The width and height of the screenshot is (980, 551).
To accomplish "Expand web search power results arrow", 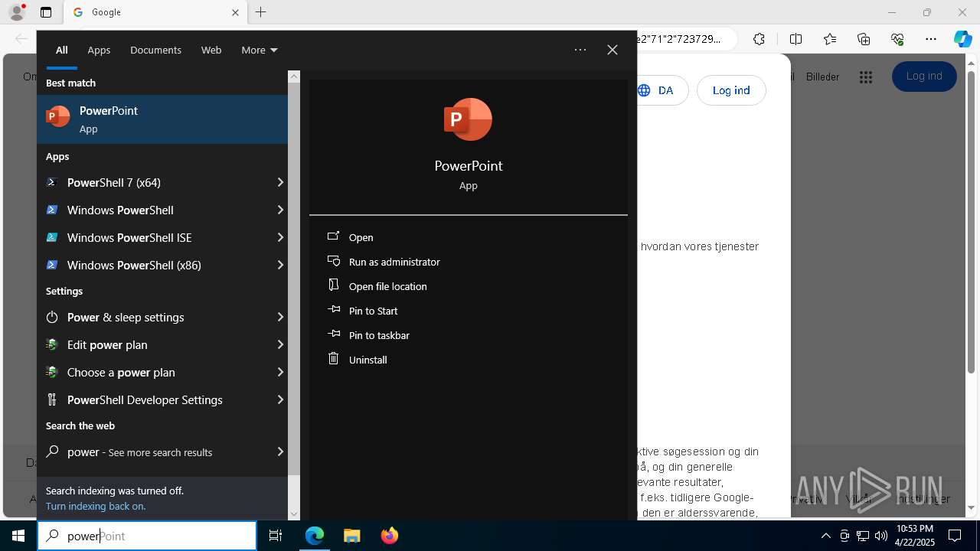I will [280, 452].
